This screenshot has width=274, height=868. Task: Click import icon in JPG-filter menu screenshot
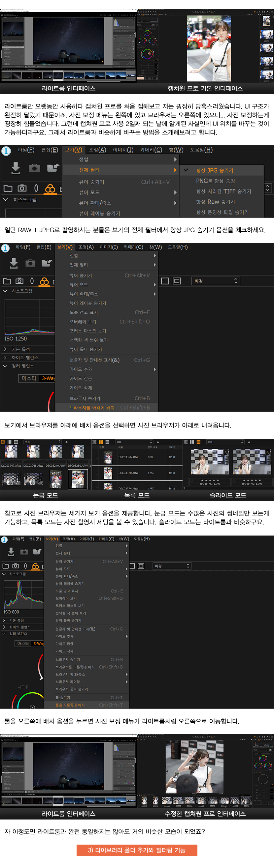pos(16,168)
